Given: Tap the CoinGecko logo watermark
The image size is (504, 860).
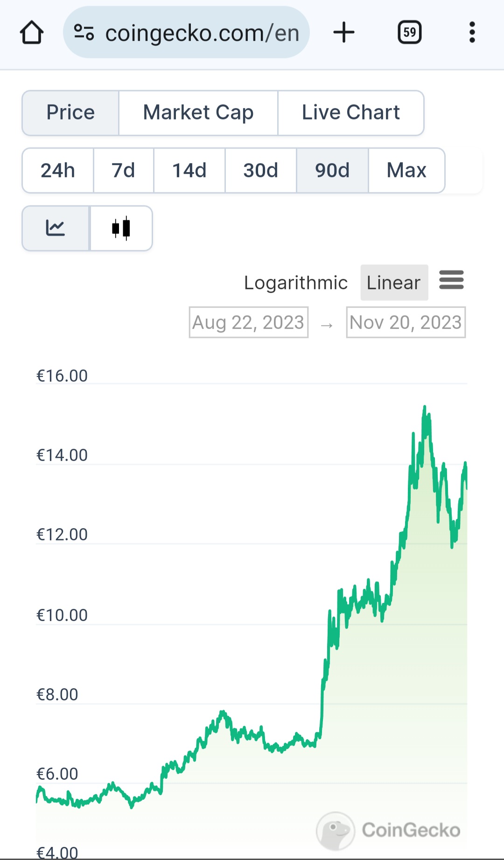Looking at the screenshot, I should (x=388, y=830).
